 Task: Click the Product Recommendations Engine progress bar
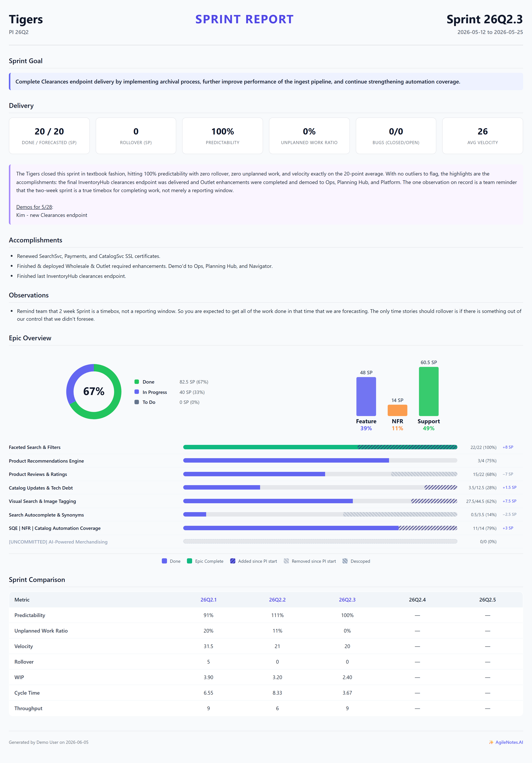pos(320,461)
